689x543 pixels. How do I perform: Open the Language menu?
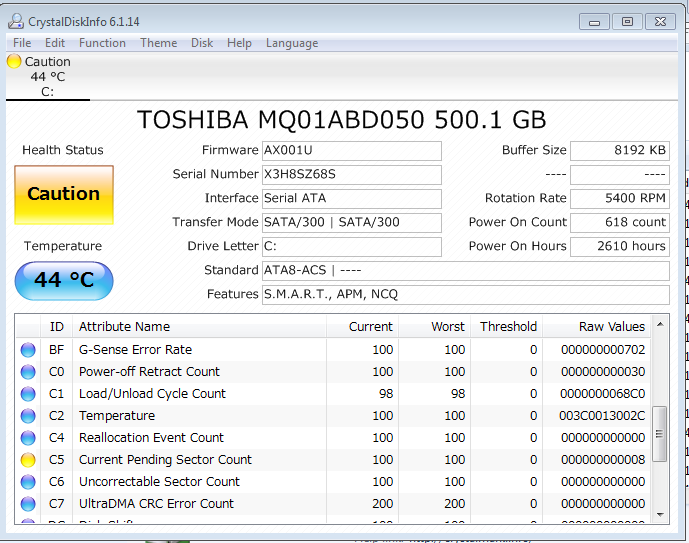coord(292,43)
